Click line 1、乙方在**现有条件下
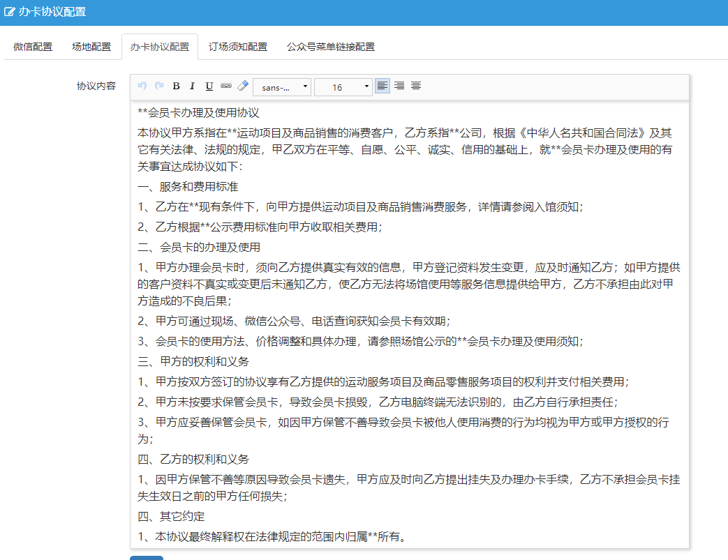Screen dimensions: 728x560 pyautogui.click(x=360, y=207)
